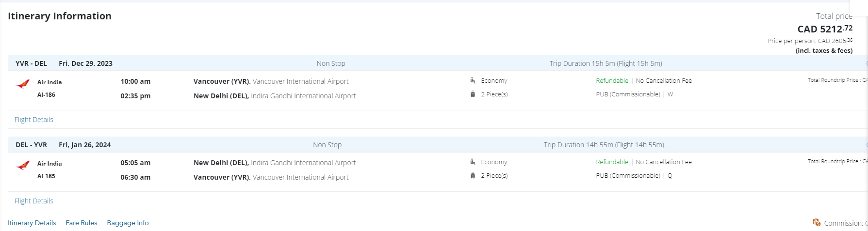This screenshot has width=868, height=231.
Task: Click the luggage icon on the AI-185 flight
Action: [473, 176]
